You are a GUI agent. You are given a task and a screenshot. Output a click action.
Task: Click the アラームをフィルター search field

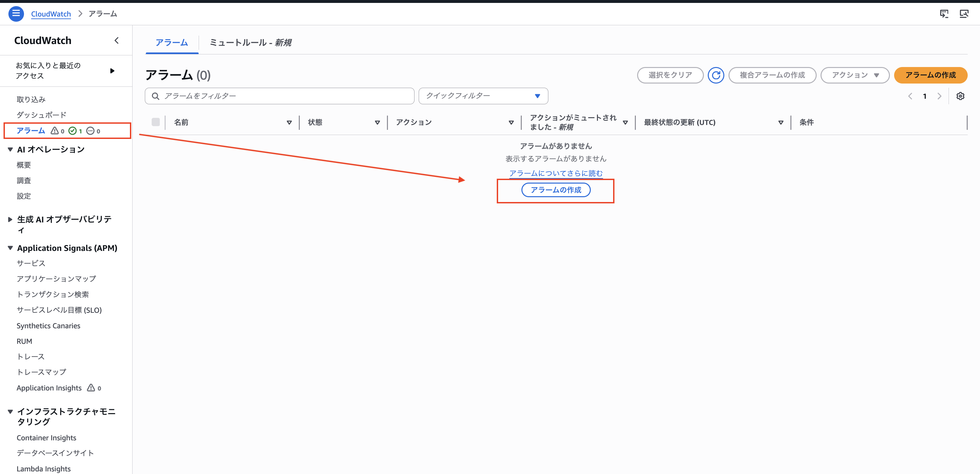[x=280, y=96]
